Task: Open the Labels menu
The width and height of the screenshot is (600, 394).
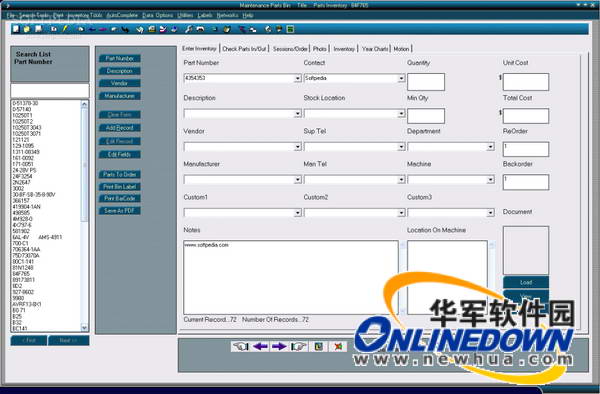Action: (x=205, y=15)
